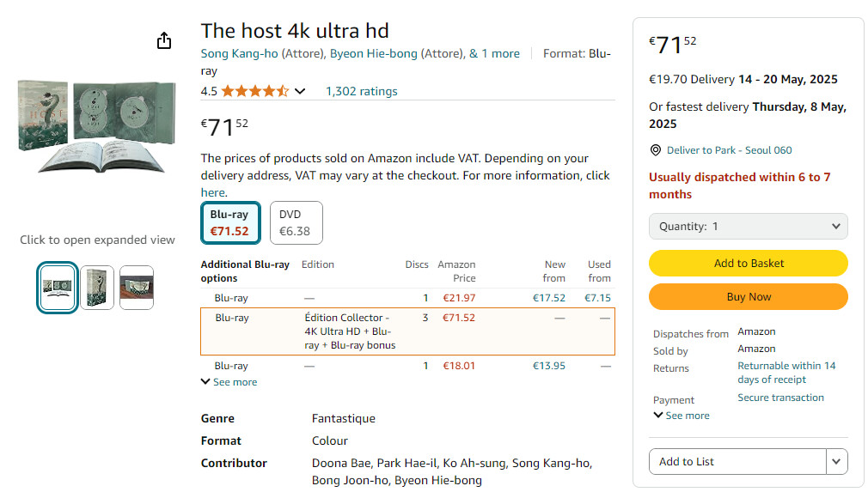
Task: Select the second product thumbnail image
Action: coord(97,288)
